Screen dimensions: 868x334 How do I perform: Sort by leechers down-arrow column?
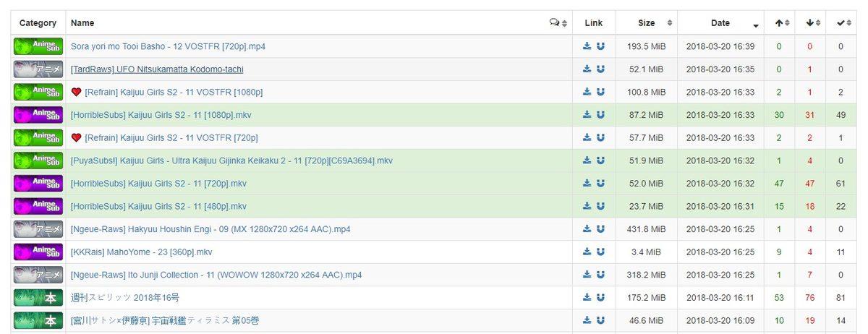810,23
